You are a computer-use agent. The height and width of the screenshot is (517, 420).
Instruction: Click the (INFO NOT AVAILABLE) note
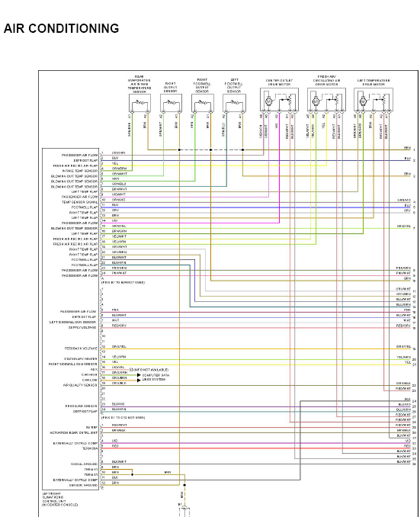pyautogui.click(x=150, y=370)
